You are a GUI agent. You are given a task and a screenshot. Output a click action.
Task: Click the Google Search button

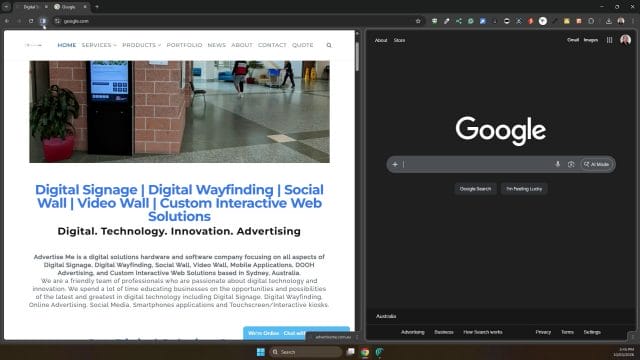click(475, 189)
